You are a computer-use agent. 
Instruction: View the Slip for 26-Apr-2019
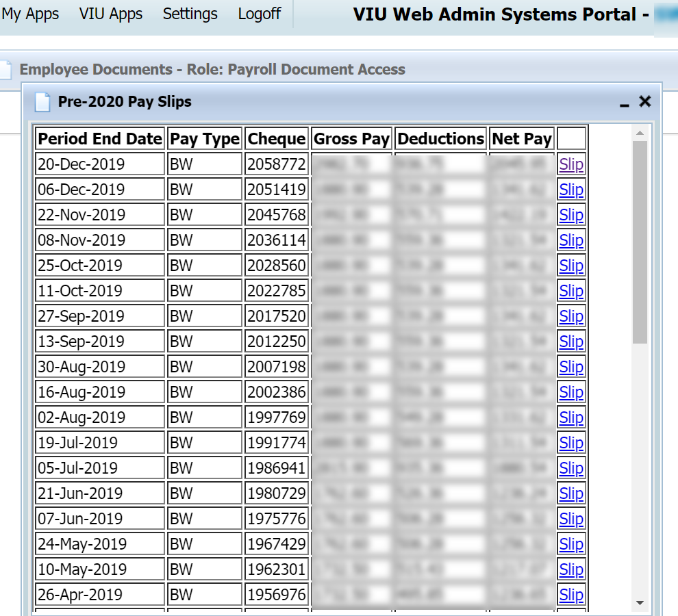[571, 594]
